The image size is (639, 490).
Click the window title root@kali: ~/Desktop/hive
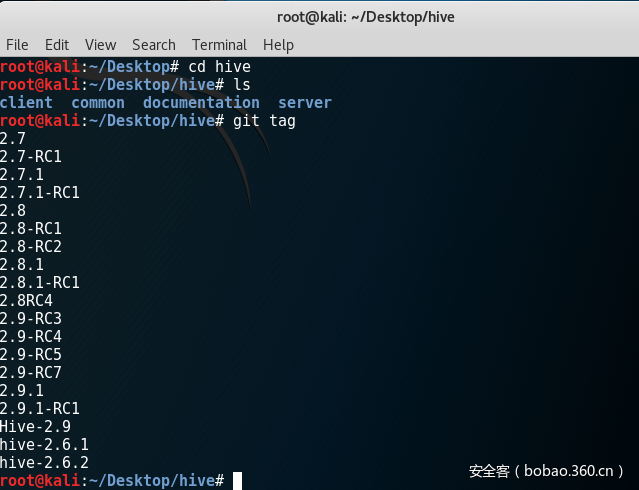point(366,17)
